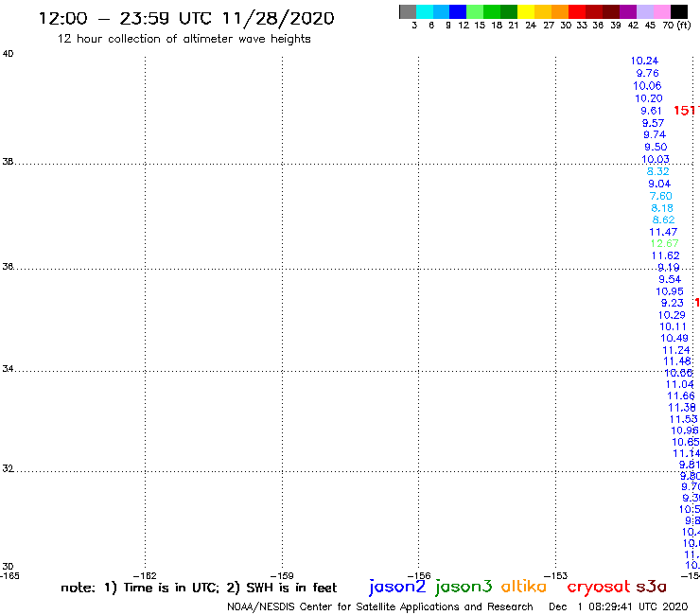The height and width of the screenshot is (615, 700).
Task: Click the pink swatch in the color scale
Action: tap(662, 11)
